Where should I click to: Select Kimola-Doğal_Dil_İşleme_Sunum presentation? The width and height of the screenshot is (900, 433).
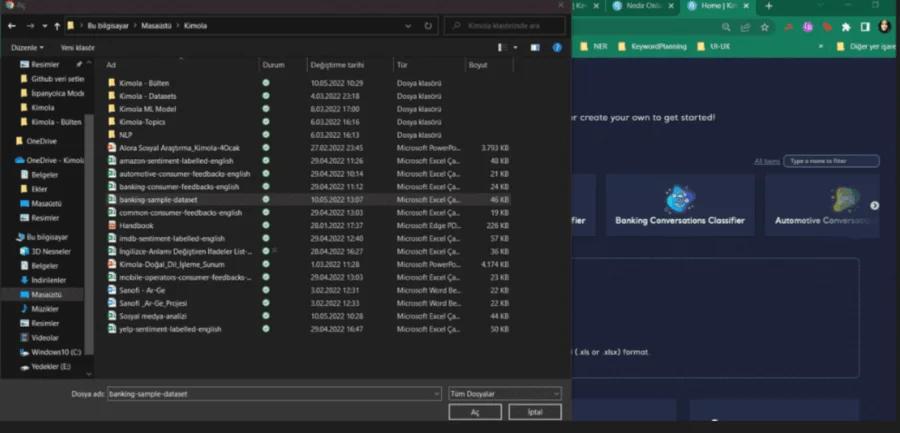172,264
